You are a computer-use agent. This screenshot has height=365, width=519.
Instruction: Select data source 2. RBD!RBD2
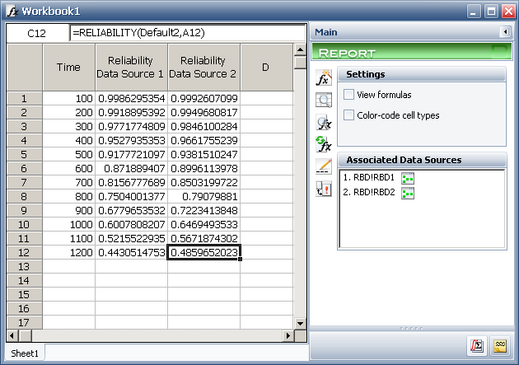click(x=369, y=192)
